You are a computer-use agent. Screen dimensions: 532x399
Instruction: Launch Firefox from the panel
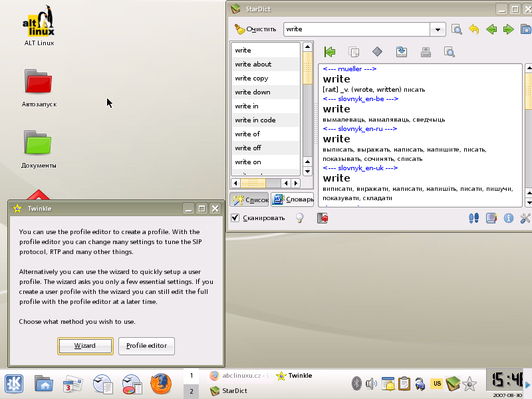(x=161, y=384)
